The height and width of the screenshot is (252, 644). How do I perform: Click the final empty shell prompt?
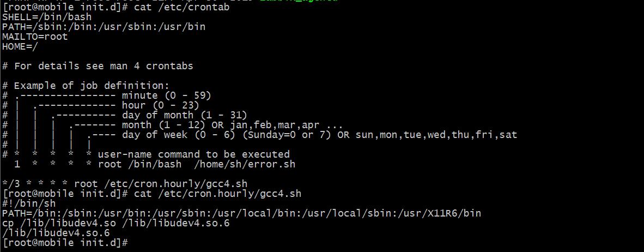point(64,243)
